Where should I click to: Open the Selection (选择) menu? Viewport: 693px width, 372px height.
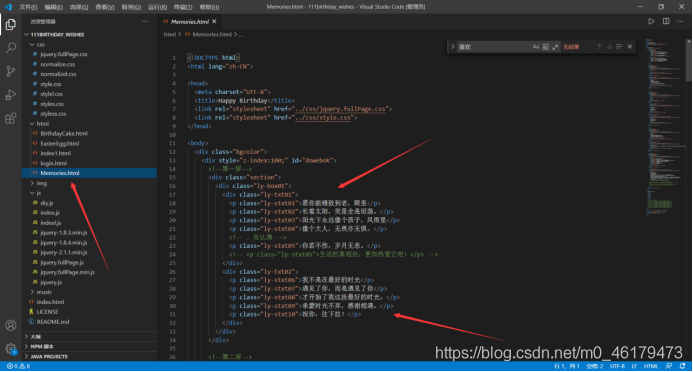(x=79, y=7)
